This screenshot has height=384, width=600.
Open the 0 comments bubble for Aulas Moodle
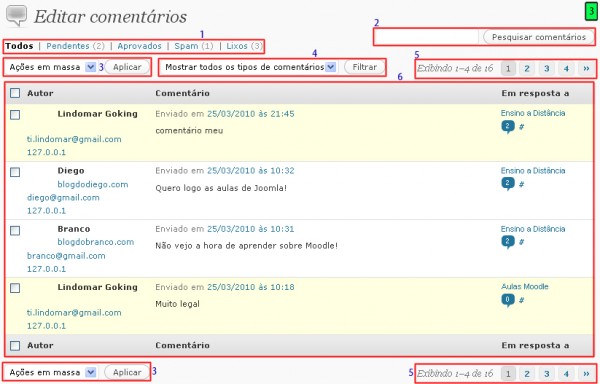click(508, 300)
